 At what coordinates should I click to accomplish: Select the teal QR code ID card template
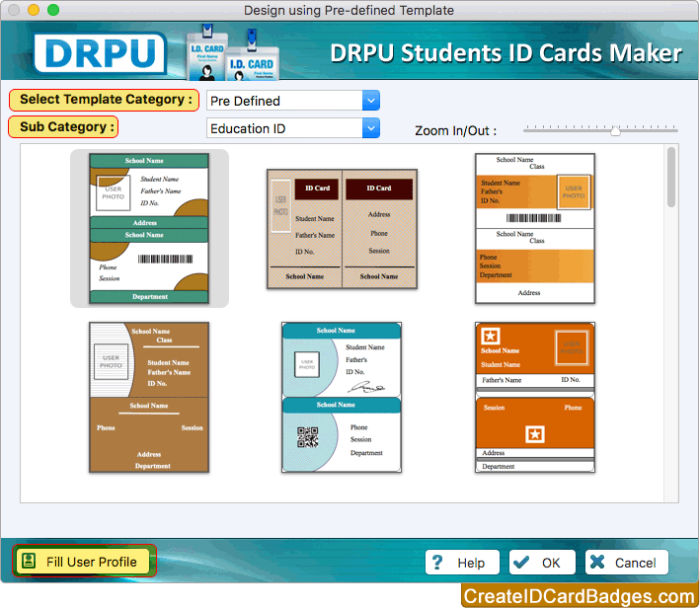[x=342, y=397]
